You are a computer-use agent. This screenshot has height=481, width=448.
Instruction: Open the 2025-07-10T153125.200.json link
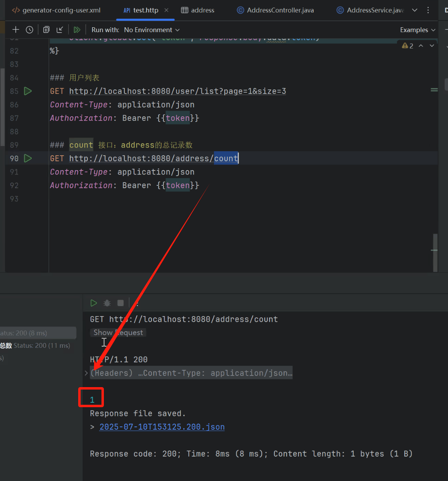(x=162, y=427)
